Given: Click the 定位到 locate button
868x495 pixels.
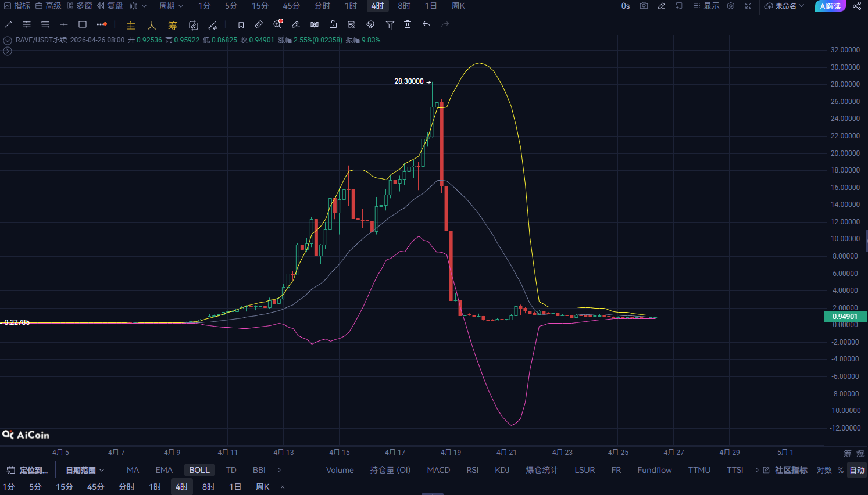Looking at the screenshot, I should pyautogui.click(x=27, y=470).
